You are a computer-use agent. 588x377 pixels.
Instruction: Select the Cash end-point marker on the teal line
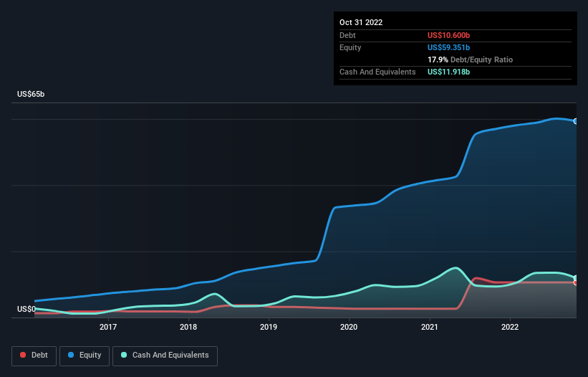(576, 278)
